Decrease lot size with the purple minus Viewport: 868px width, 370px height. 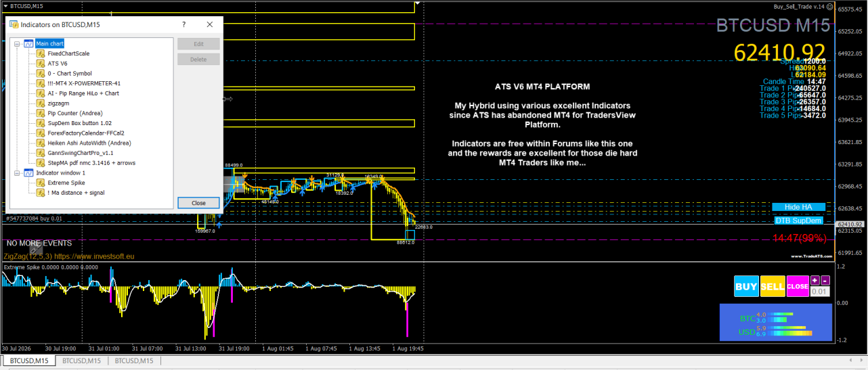click(825, 280)
